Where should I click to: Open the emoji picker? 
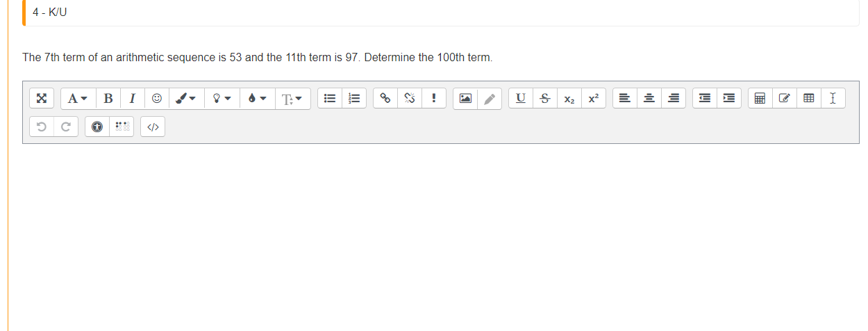tap(156, 99)
